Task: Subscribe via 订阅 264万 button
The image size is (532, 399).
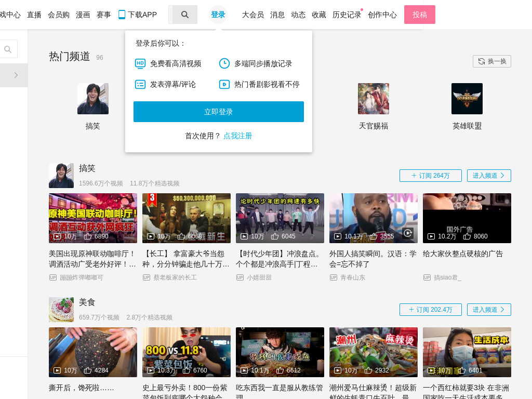Action: 431,176
